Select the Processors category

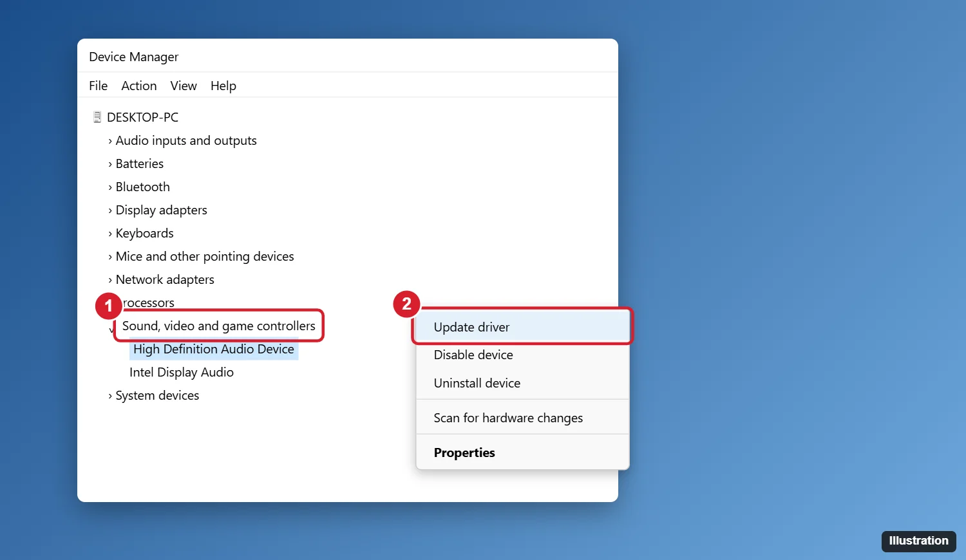(149, 303)
